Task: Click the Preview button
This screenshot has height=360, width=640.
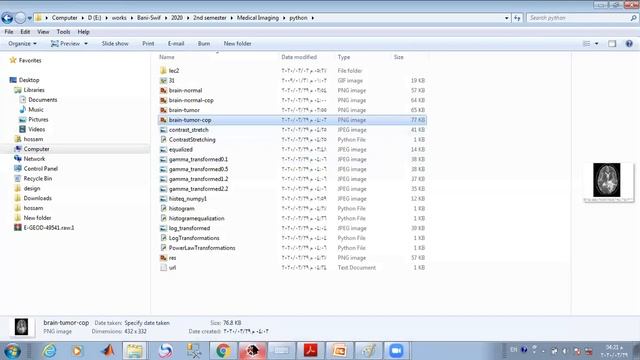Action: 65,44
